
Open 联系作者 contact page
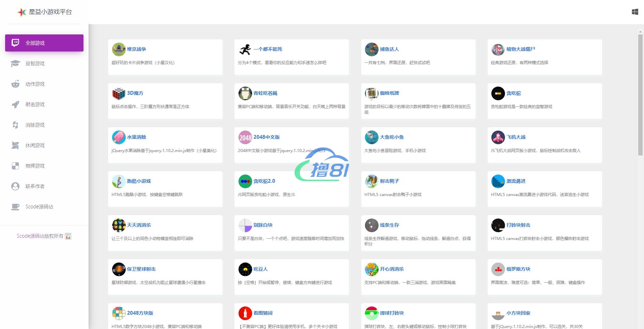(x=35, y=186)
